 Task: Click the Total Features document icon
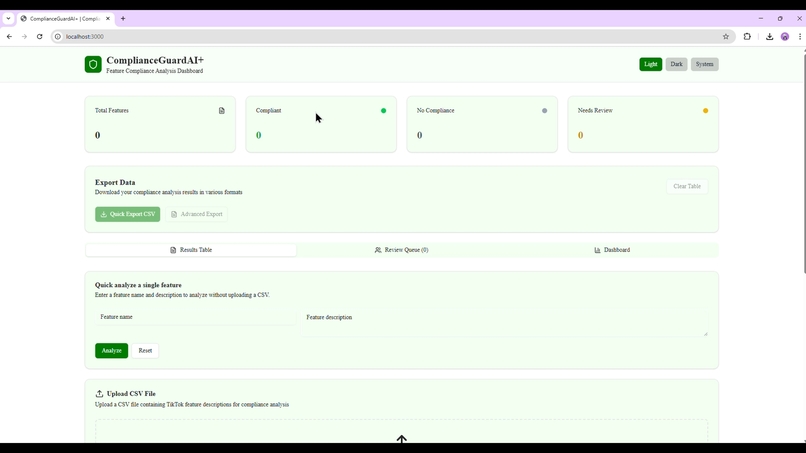point(222,111)
